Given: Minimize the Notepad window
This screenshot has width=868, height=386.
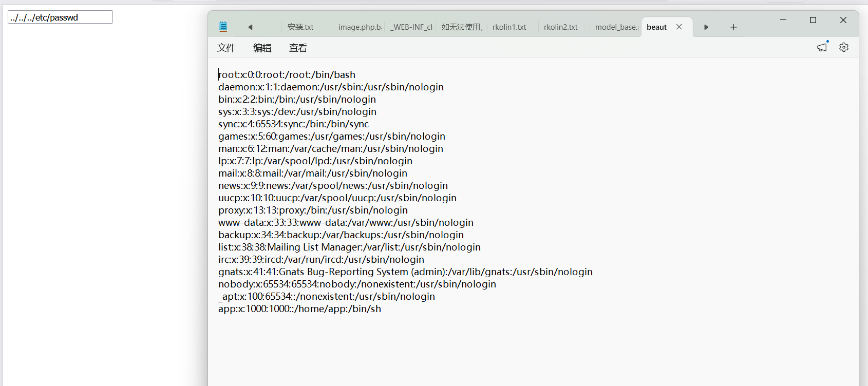Looking at the screenshot, I should coord(783,20).
